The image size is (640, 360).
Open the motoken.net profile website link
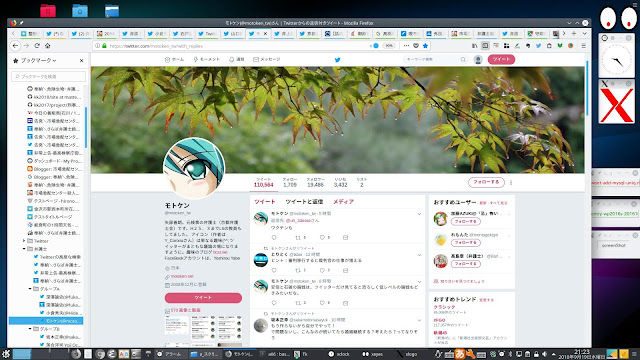point(182,276)
